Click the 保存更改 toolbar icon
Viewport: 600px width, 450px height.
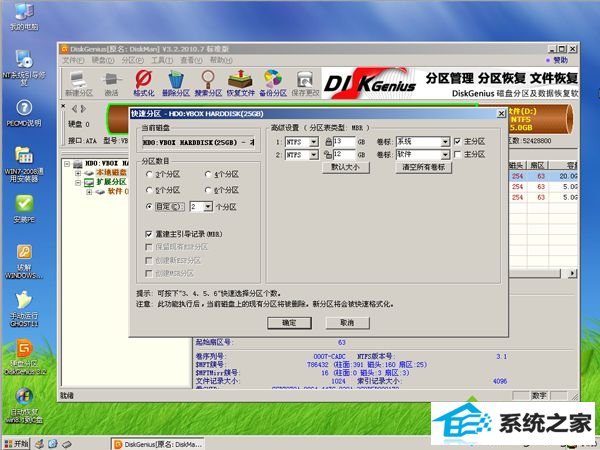pos(305,83)
